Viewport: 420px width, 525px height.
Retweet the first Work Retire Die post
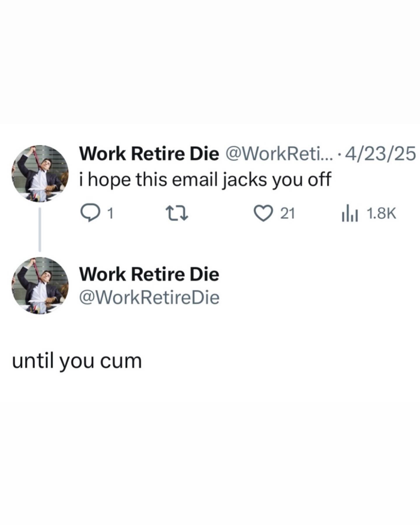(x=177, y=214)
